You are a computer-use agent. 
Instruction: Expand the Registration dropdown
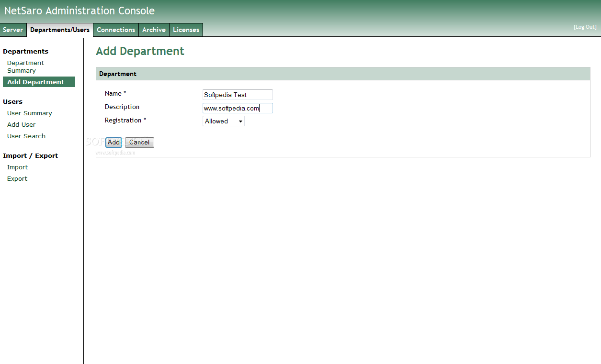click(224, 121)
